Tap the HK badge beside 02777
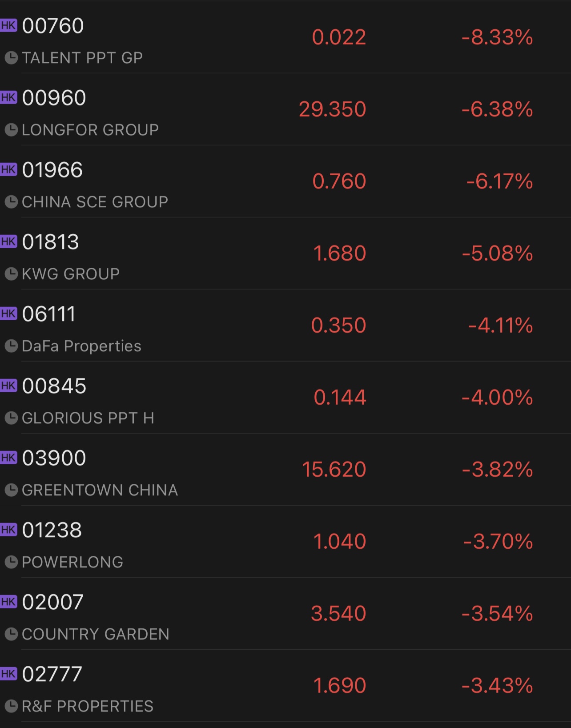The height and width of the screenshot is (728, 571). pyautogui.click(x=8, y=674)
